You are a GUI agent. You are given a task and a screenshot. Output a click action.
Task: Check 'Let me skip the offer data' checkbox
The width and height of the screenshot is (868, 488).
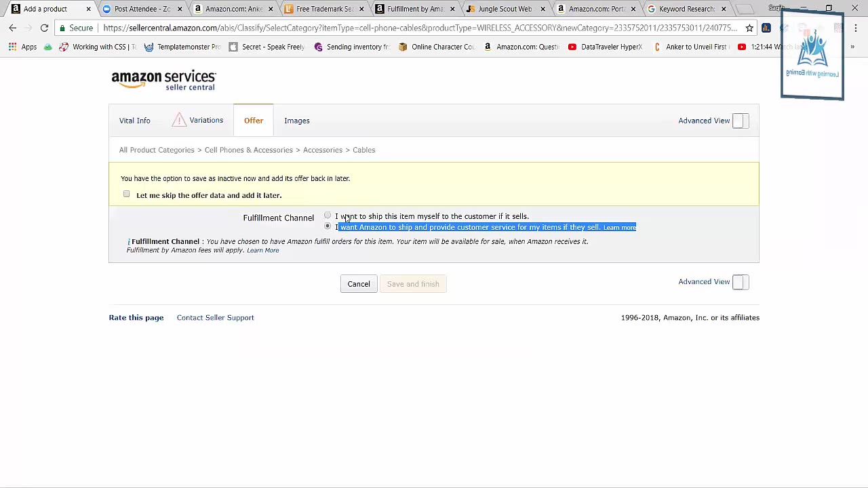pos(126,195)
